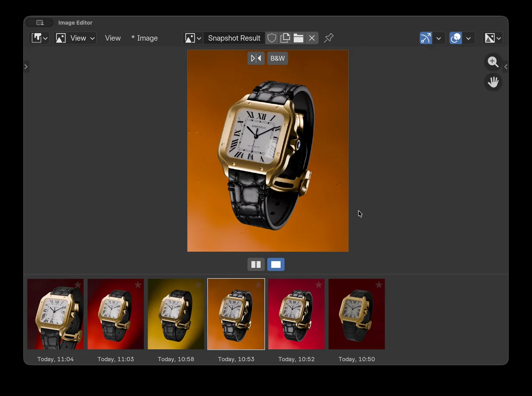Click the duplicate image data icon
Viewport: 532px width, 396px height.
285,38
